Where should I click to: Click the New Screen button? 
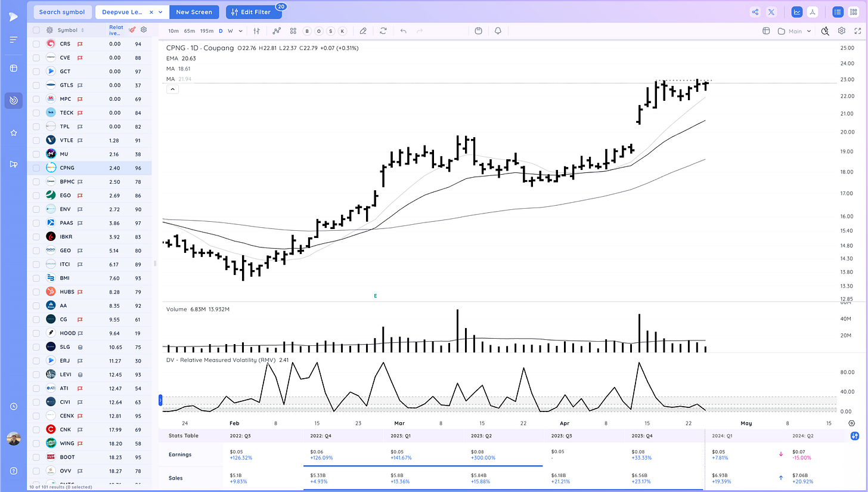point(194,12)
